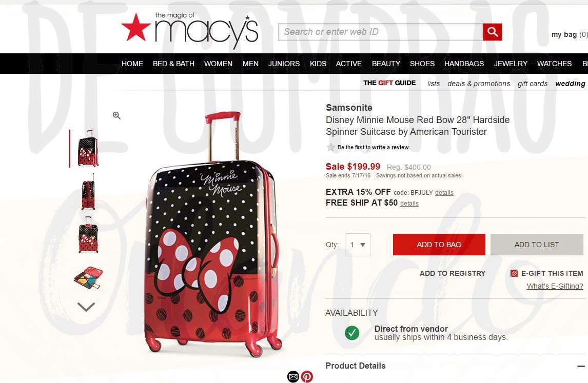This screenshot has width=588, height=383.
Task: Click the Macy's red star logo
Action: 136,27
